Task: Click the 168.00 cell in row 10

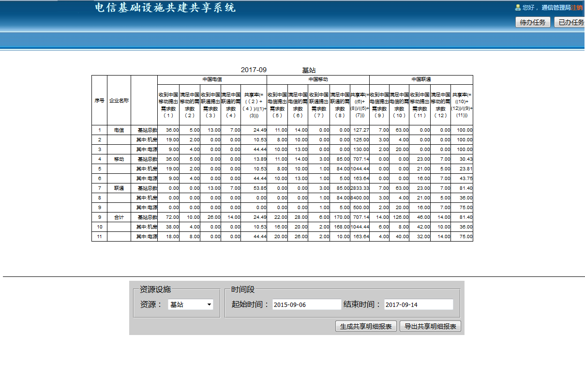Action: click(340, 227)
